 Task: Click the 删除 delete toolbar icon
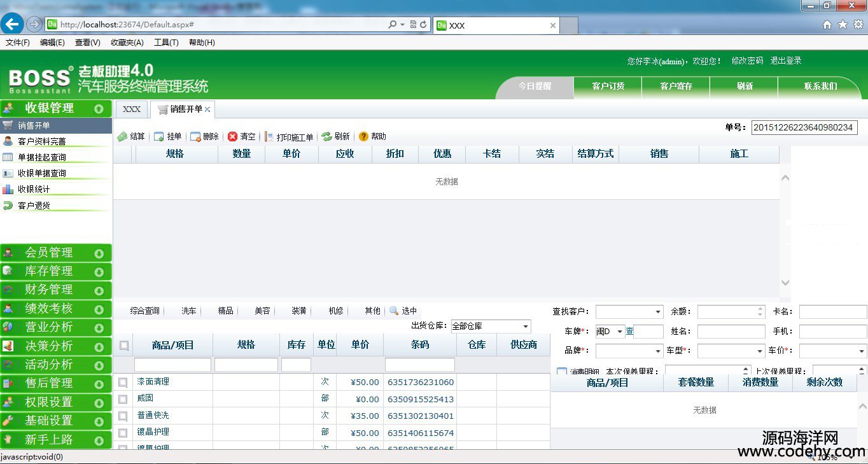point(195,136)
